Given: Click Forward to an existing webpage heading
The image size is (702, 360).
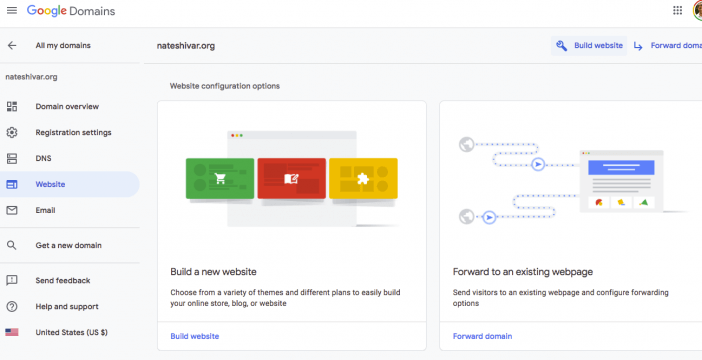Looking at the screenshot, I should click(x=523, y=272).
